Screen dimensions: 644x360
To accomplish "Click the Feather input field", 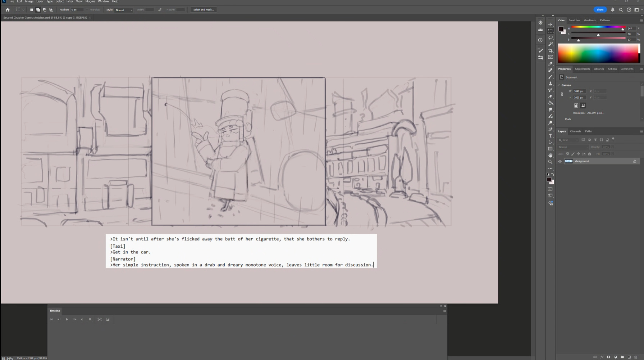I will click(x=77, y=10).
